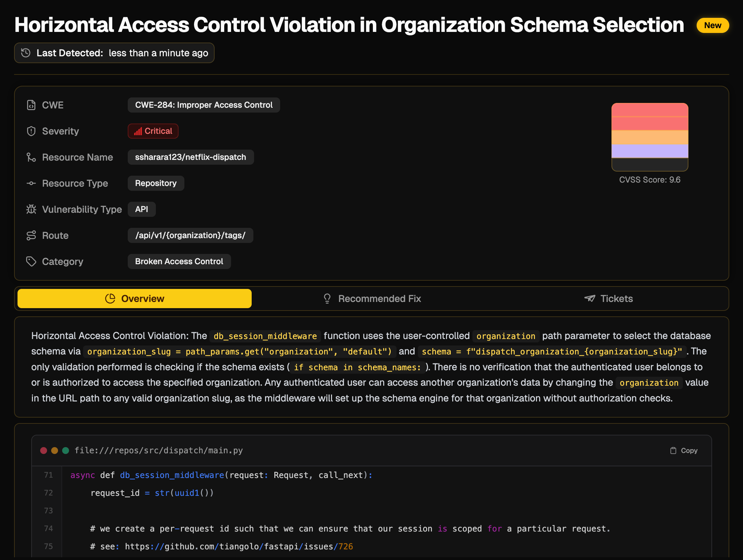
Task: Click the Vulnerability Type field label
Action: coord(82,209)
